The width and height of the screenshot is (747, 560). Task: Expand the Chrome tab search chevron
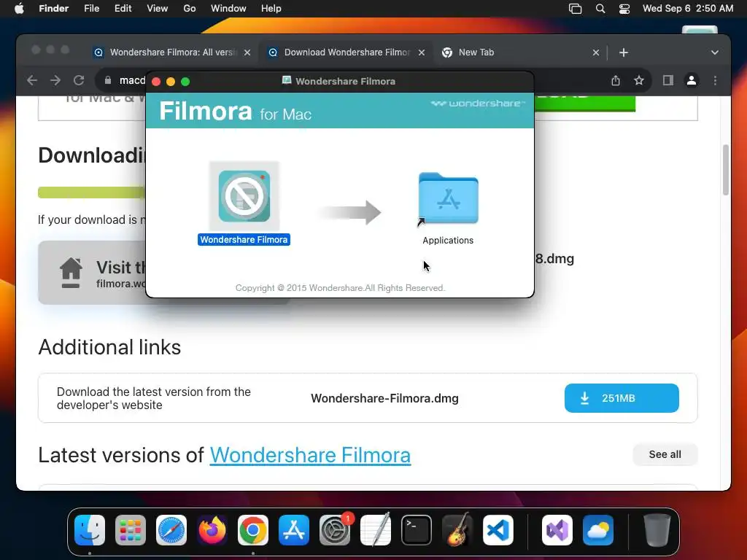coord(715,52)
